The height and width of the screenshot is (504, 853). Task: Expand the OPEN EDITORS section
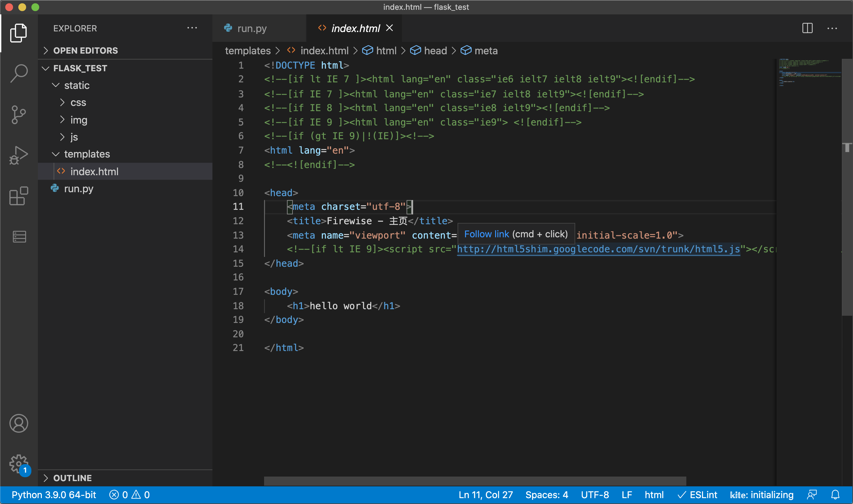tap(85, 51)
